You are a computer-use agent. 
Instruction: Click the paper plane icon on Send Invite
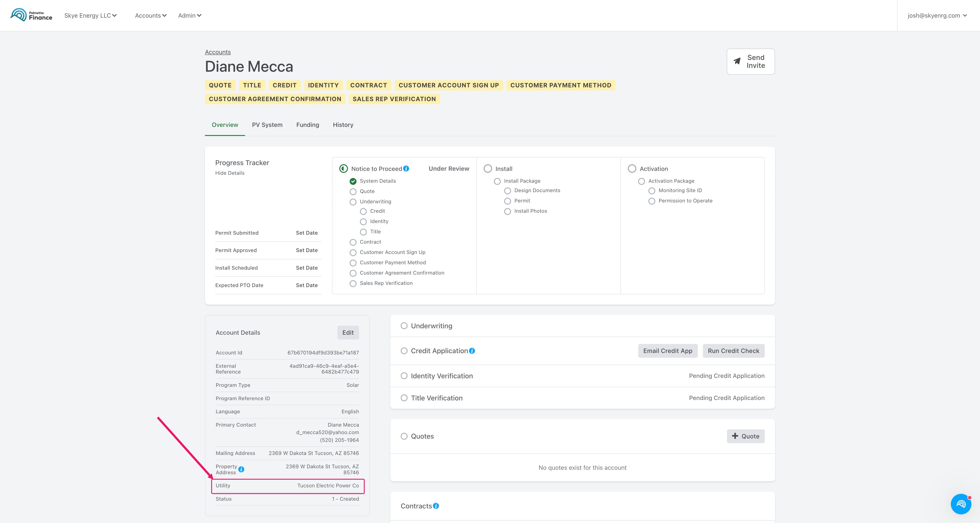tap(737, 61)
